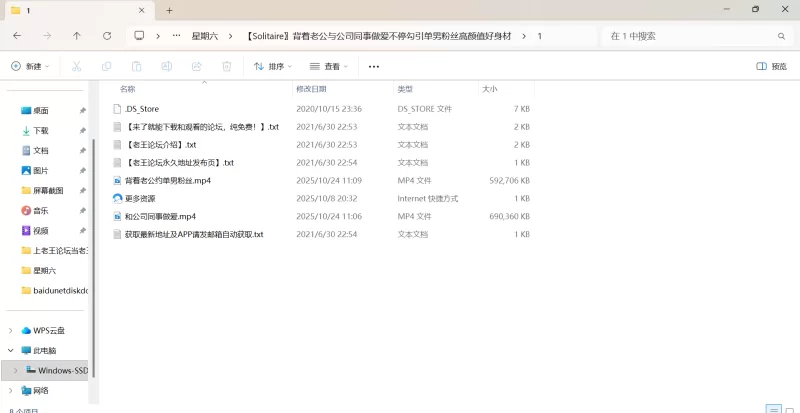Click the monitor icon in address bar
800x413 pixels.
click(x=139, y=36)
